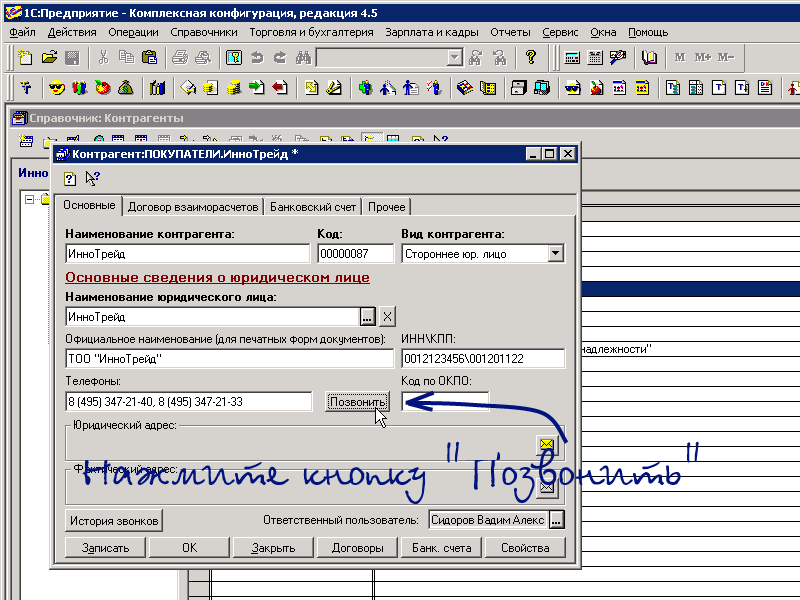Switch to the Основные tab
The width and height of the screenshot is (800, 600).
(x=89, y=205)
